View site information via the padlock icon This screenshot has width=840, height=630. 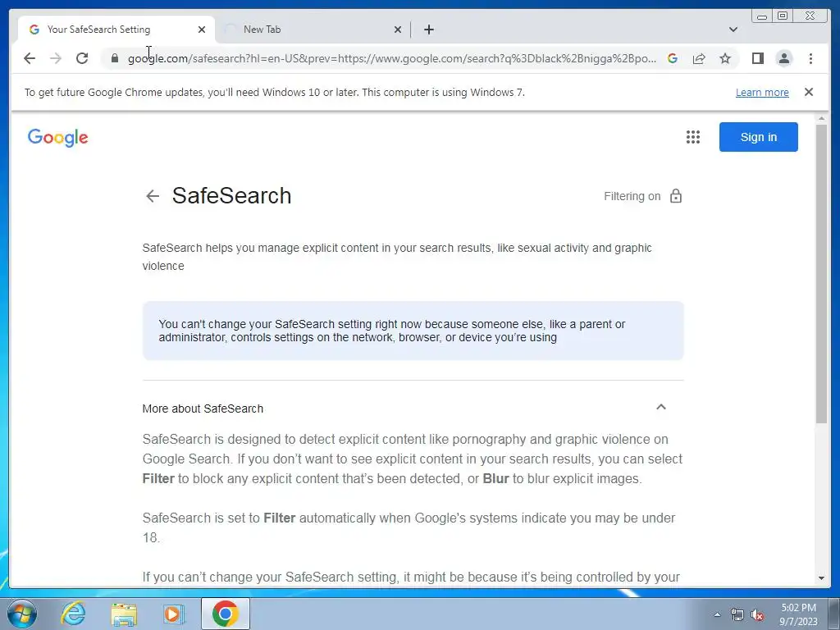[x=115, y=58]
